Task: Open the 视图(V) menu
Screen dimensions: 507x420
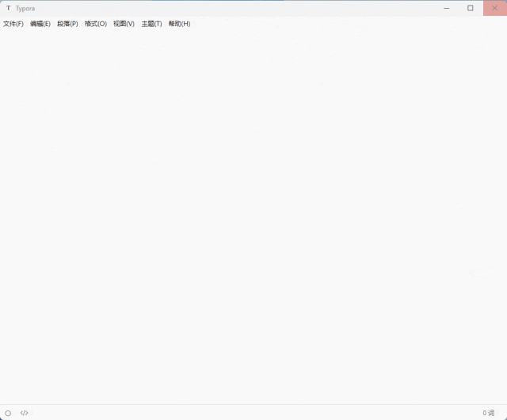Action: 124,24
